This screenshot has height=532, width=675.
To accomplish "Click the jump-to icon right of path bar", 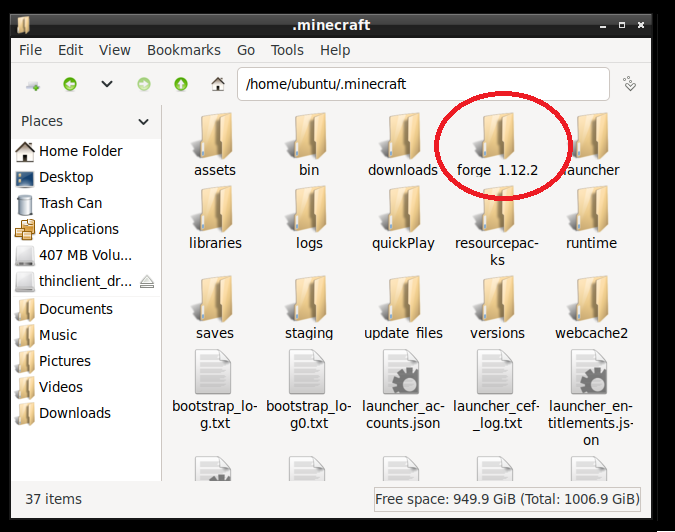I will tap(629, 84).
